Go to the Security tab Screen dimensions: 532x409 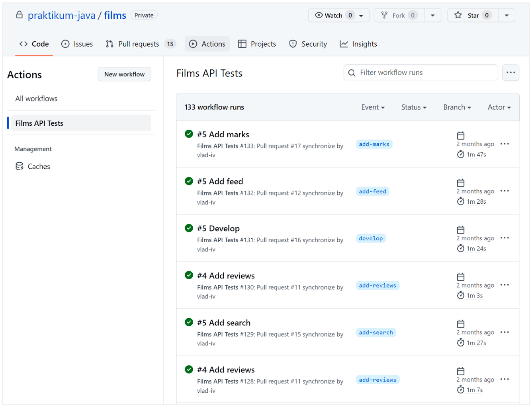(308, 44)
